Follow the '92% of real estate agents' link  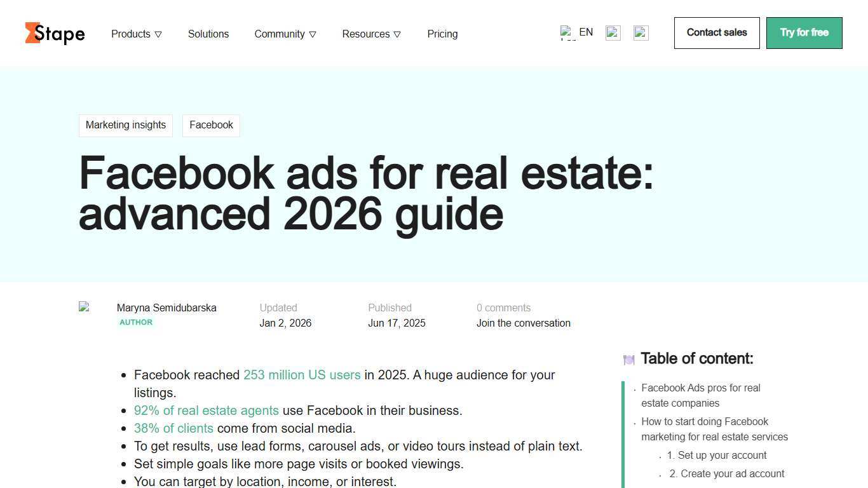click(206, 410)
